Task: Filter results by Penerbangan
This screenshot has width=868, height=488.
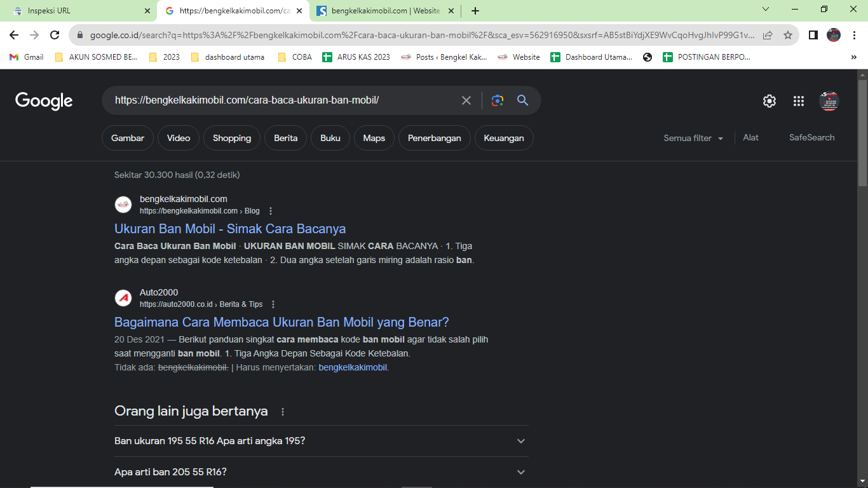Action: pyautogui.click(x=435, y=138)
